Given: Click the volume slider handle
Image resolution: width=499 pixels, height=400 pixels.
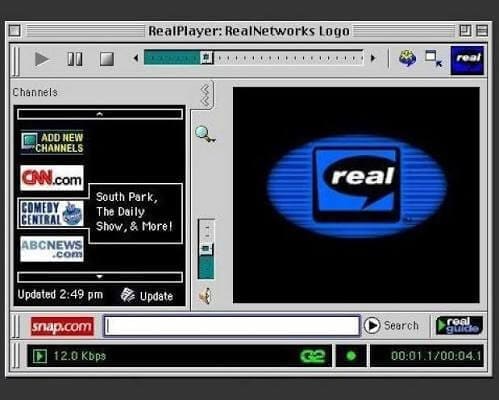Looking at the screenshot, I should (x=206, y=249).
